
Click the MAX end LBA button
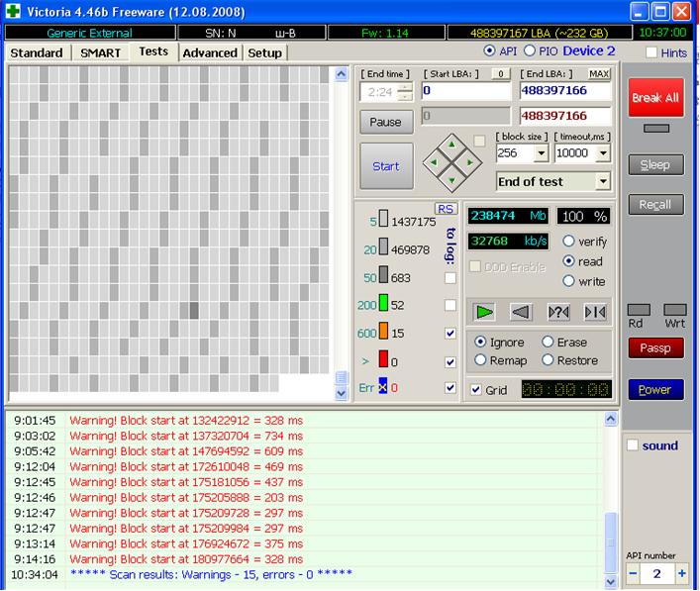599,73
